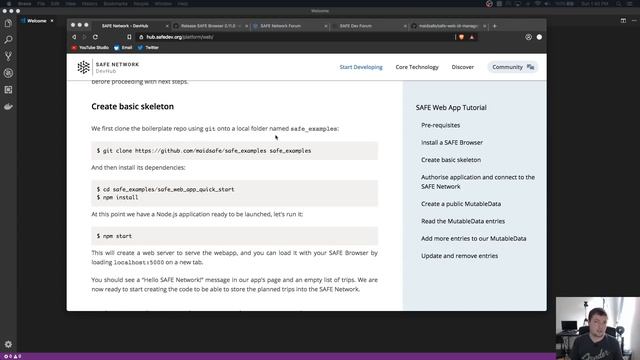Open the Spotlight search icon in menu bar
Image resolution: width=640 pixels, height=360 pixels.
pyautogui.click(x=619, y=4)
